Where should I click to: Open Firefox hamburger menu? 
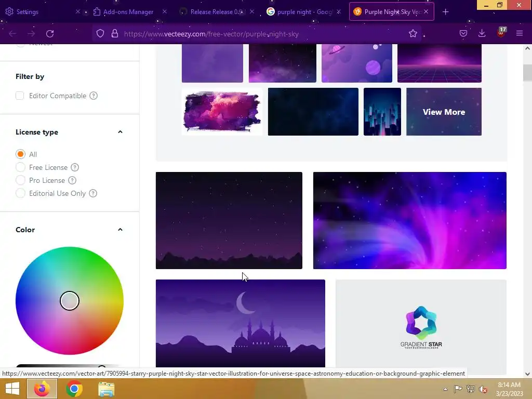click(x=520, y=34)
